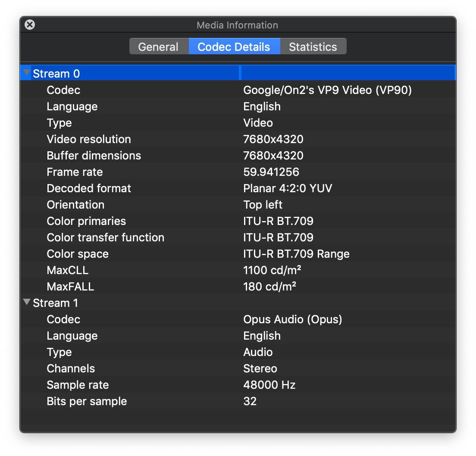Close the Media Information window

coord(30,25)
